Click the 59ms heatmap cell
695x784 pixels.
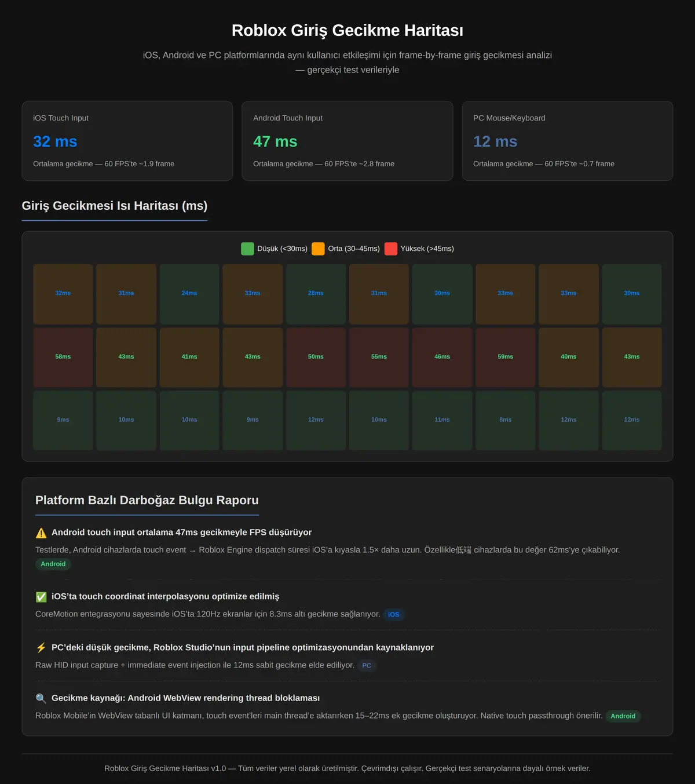point(506,357)
